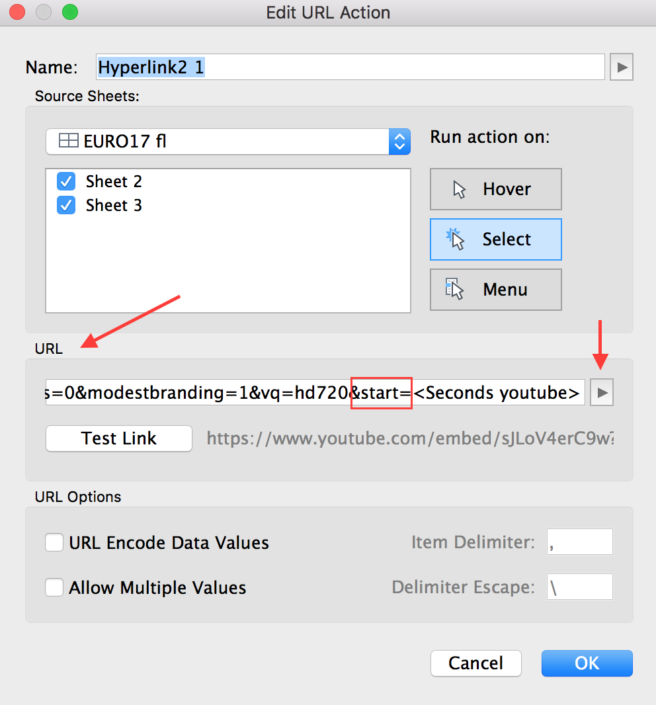Click the green maximize window button
The image size is (656, 705).
(x=69, y=12)
